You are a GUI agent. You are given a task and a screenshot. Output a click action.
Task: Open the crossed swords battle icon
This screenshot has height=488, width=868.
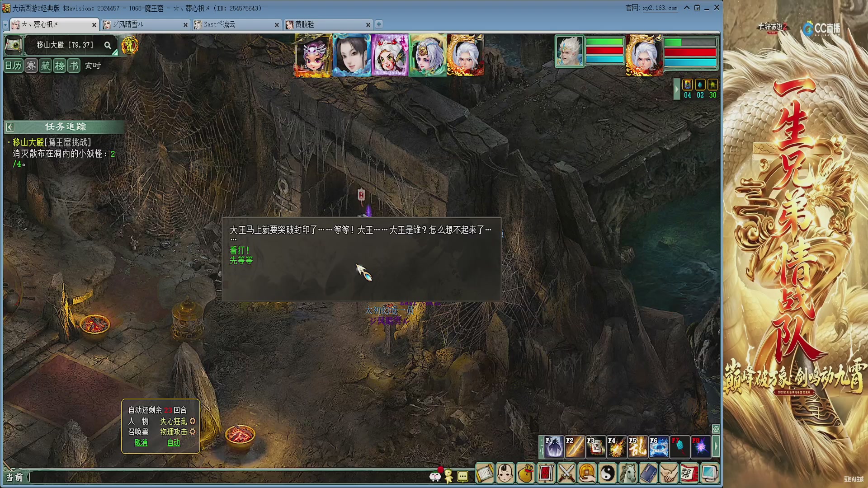pos(566,474)
